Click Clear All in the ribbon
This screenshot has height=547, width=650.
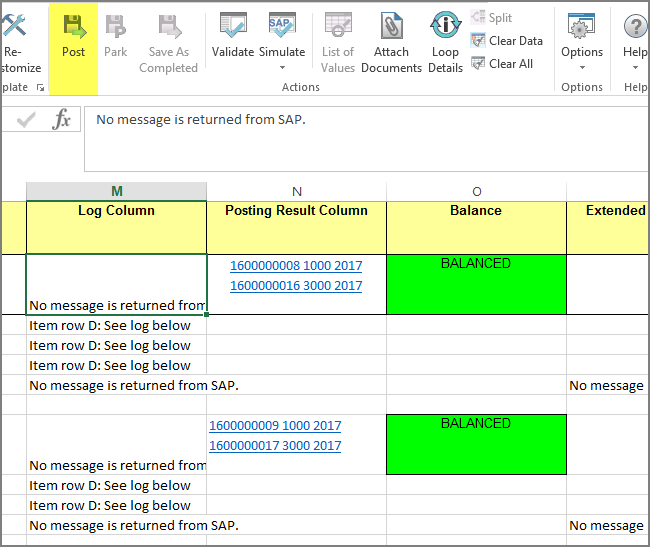point(502,64)
